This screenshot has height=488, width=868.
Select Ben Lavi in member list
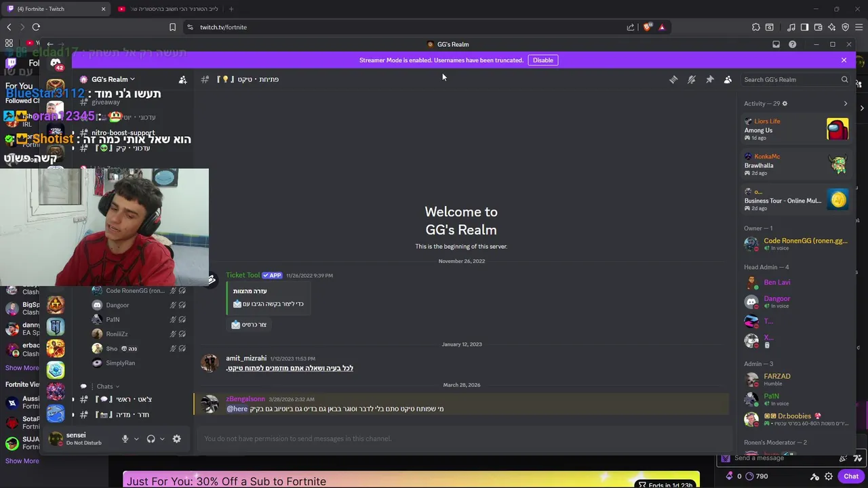pos(796,283)
